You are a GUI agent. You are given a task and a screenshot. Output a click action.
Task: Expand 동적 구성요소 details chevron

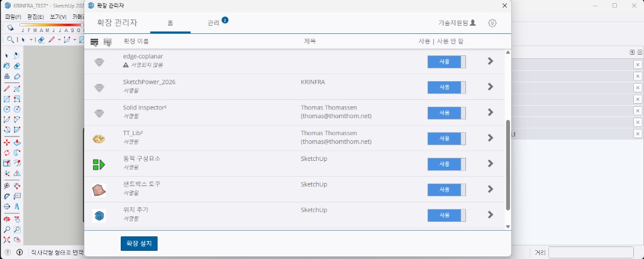(x=490, y=163)
